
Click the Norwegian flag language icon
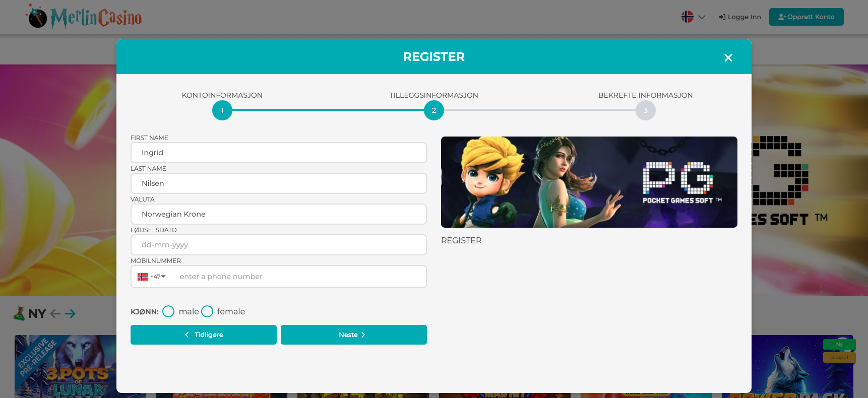[687, 17]
